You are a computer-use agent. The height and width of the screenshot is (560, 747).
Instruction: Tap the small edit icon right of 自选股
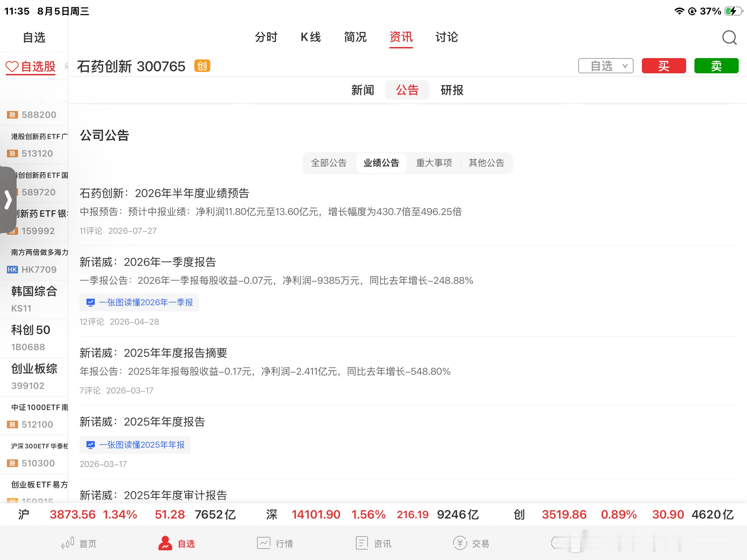pyautogui.click(x=67, y=66)
